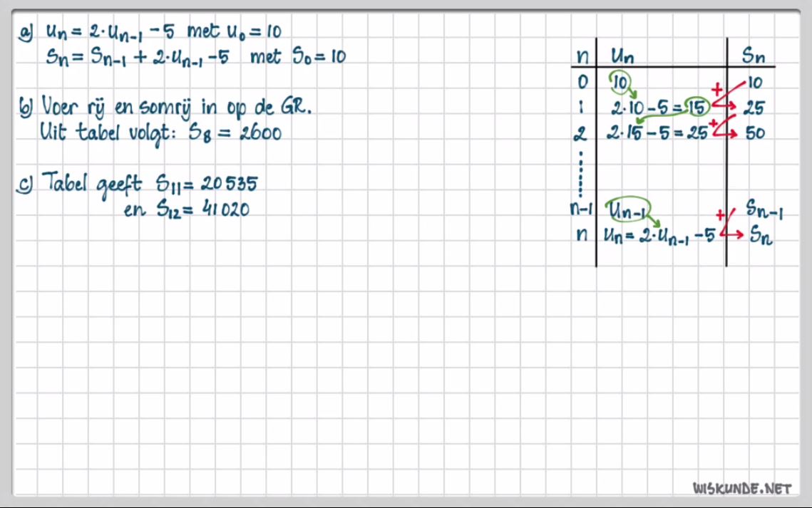Click the words 'Tabel geeft'
Image resolution: width=812 pixels, height=508 pixels.
click(92, 185)
